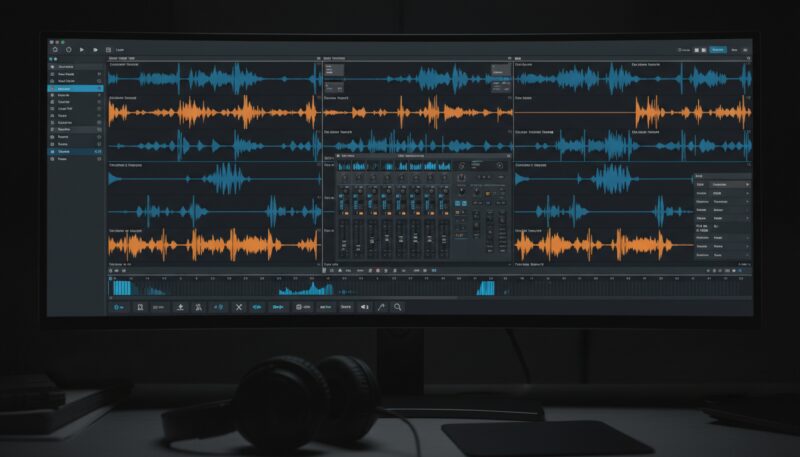Viewport: 800px width, 457px height.
Task: Click the metronome-shaped icon in bottom toolbar
Action: 140,307
